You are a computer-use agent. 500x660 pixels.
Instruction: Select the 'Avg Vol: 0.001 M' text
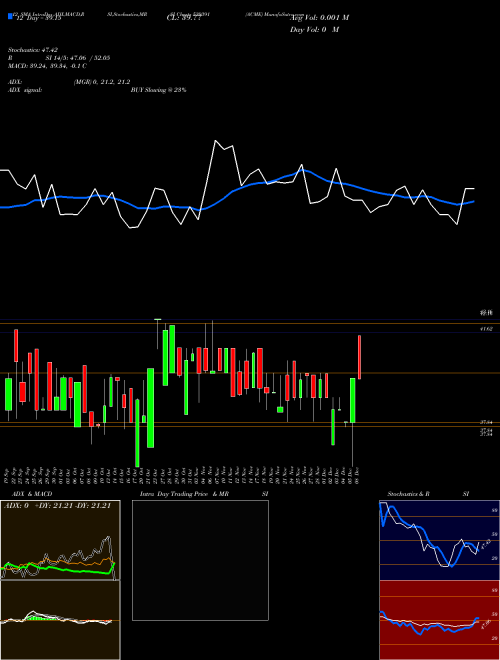pyautogui.click(x=319, y=18)
